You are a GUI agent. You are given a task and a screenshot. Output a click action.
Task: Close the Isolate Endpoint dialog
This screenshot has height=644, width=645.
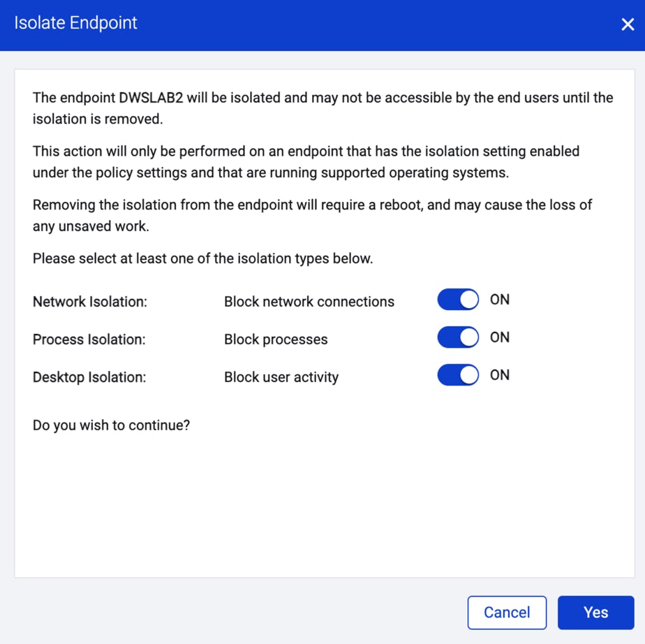[628, 24]
